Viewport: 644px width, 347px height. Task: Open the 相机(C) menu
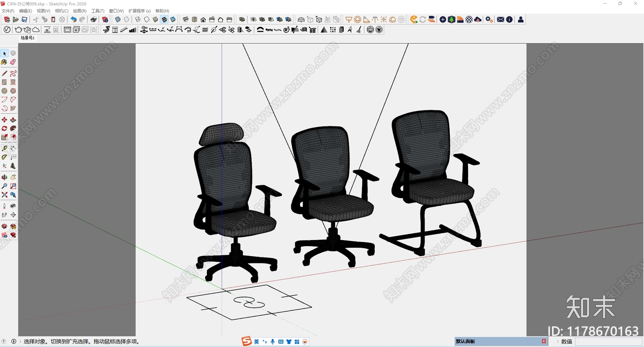[x=62, y=11]
